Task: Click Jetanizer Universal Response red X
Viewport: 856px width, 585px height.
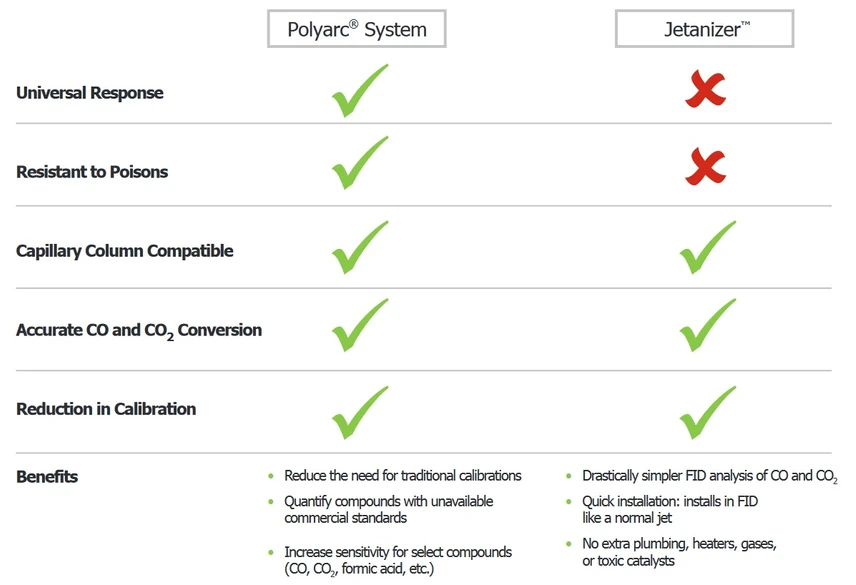Action: (x=705, y=90)
